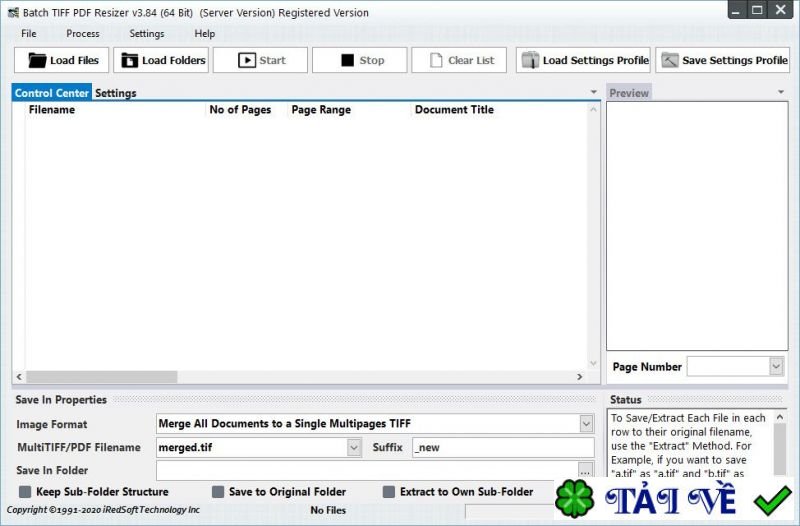The width and height of the screenshot is (800, 526).
Task: Click the Clear List button
Action: click(459, 60)
